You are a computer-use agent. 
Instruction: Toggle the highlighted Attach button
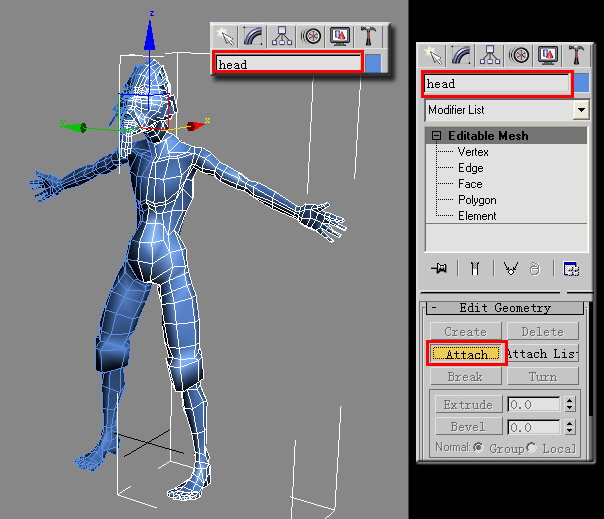(467, 354)
